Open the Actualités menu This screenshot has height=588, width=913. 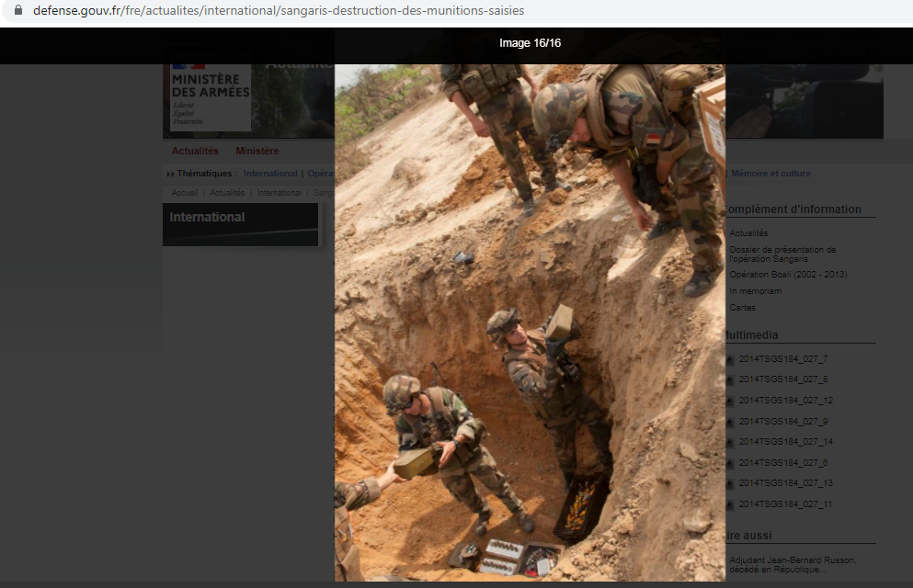[x=195, y=151]
